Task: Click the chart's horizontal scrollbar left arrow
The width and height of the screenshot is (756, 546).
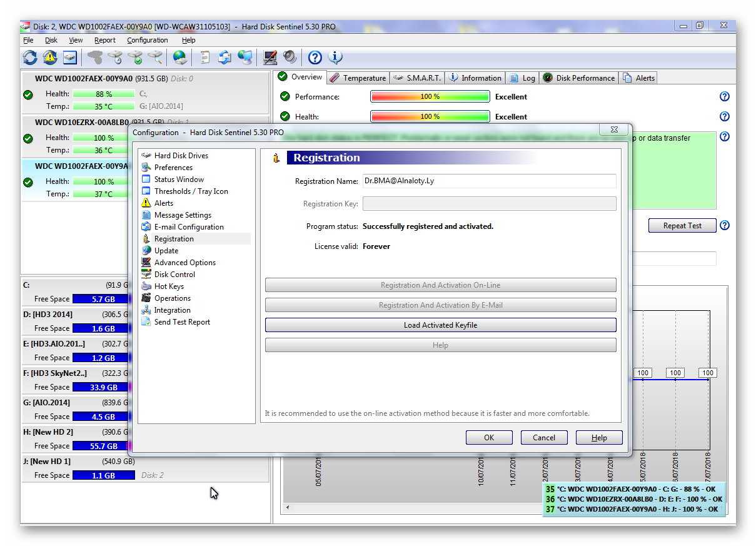Action: [288, 507]
